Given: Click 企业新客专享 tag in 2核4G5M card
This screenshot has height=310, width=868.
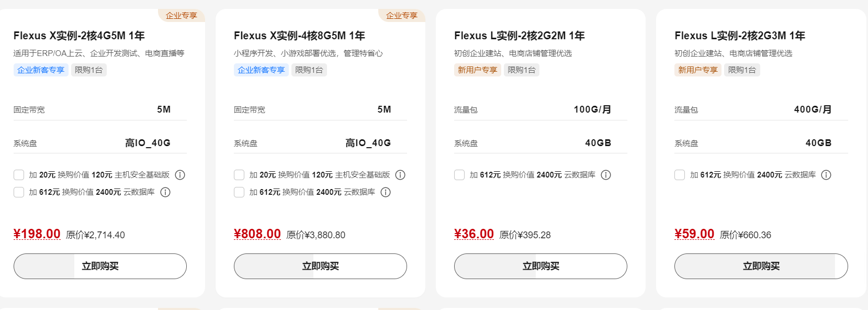Looking at the screenshot, I should [41, 70].
